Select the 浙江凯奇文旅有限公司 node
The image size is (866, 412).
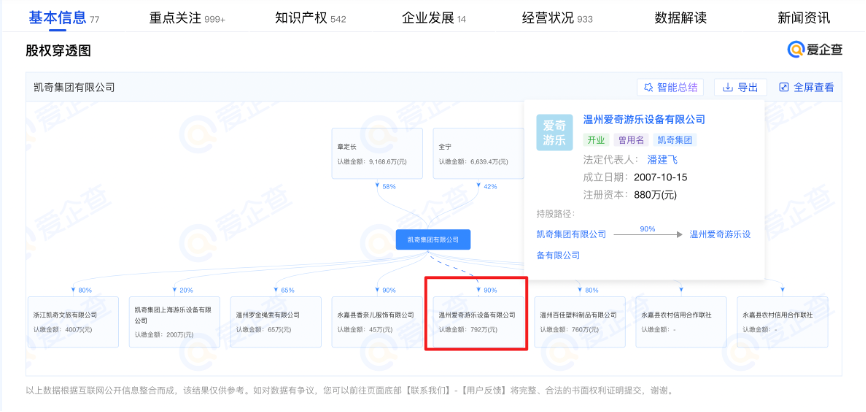tap(73, 322)
